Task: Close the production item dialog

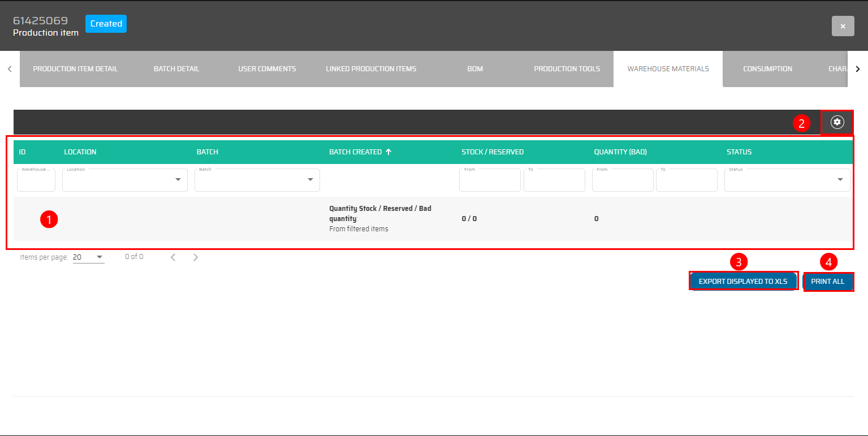Action: [x=843, y=27]
